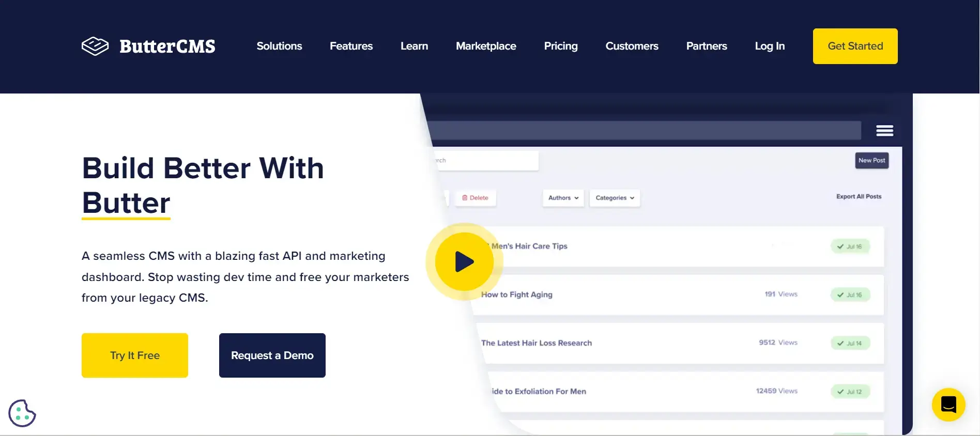
Task: Go to the Marketplace page
Action: 486,46
